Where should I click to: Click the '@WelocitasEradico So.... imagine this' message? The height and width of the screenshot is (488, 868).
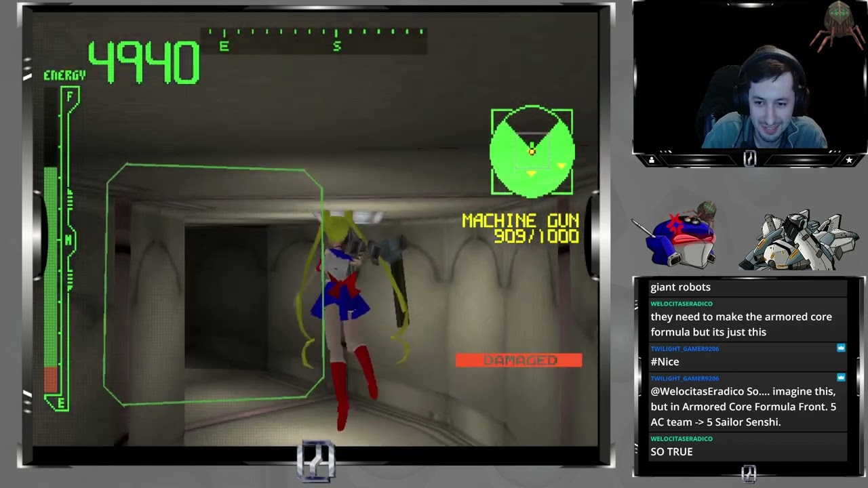743,406
